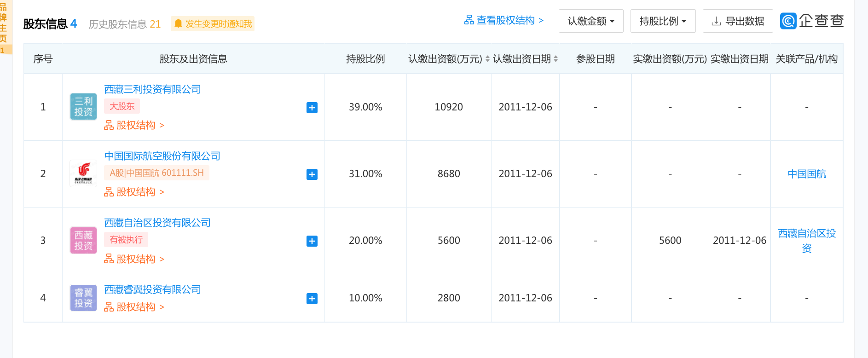Click the Air China logo thumbnail
Image resolution: width=868 pixels, height=358 pixels.
[83, 173]
